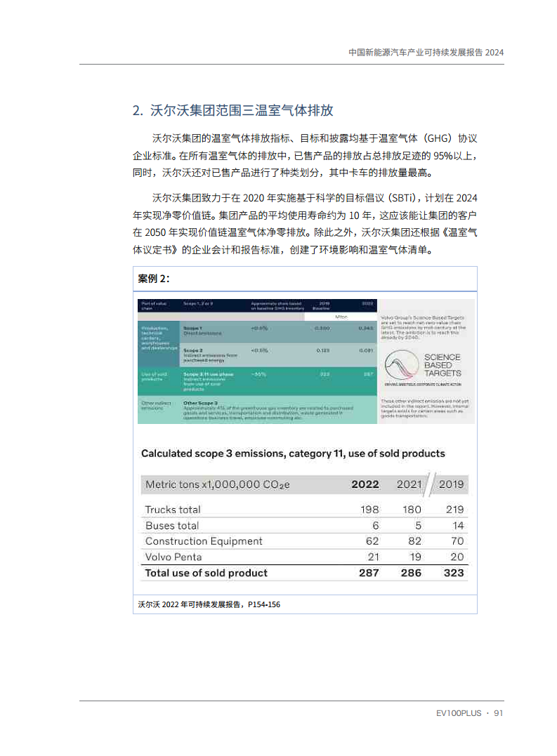Click the Buses total 2021 value 5
This screenshot has height=756, width=557.
tap(418, 526)
